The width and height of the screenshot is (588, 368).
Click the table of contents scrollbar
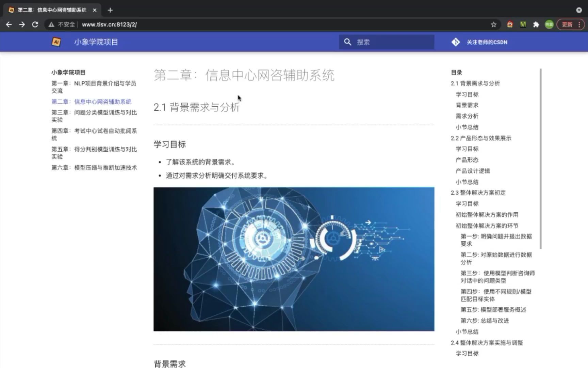click(x=540, y=159)
